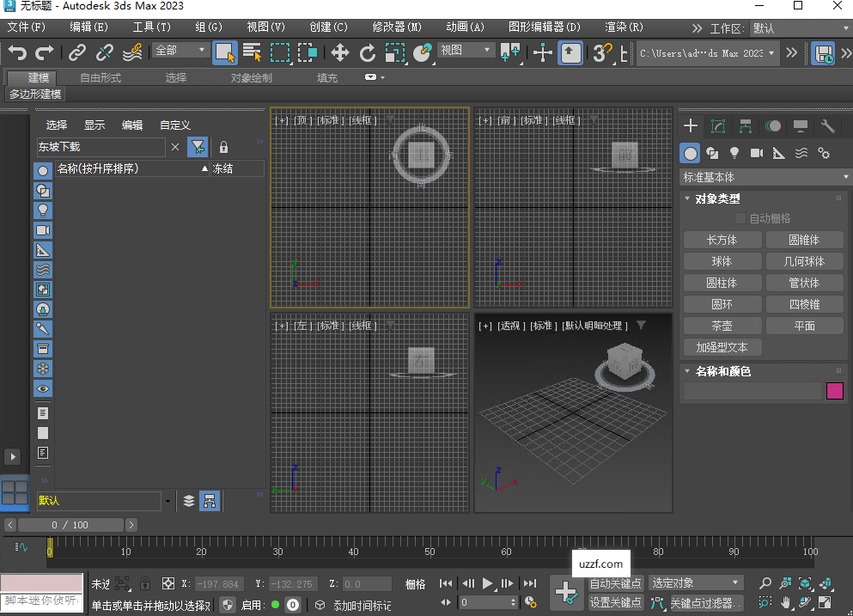
Task: Create a 茶壶 teapot primitive
Action: pos(722,325)
